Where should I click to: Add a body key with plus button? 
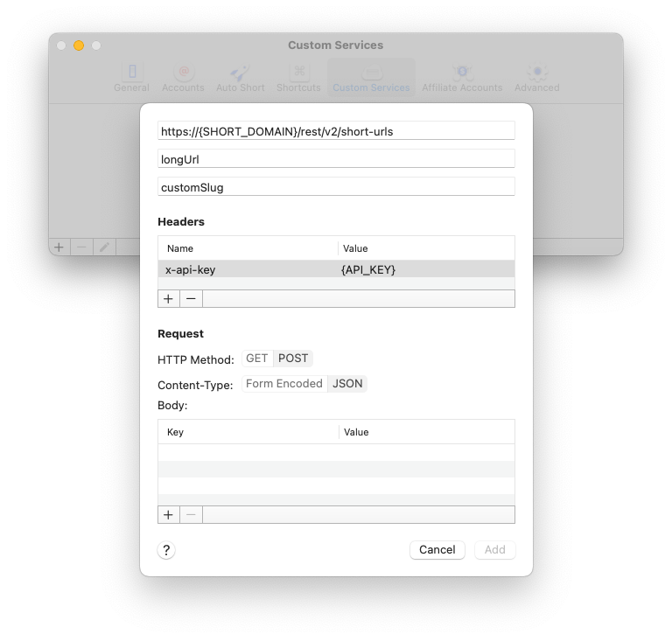pos(168,514)
